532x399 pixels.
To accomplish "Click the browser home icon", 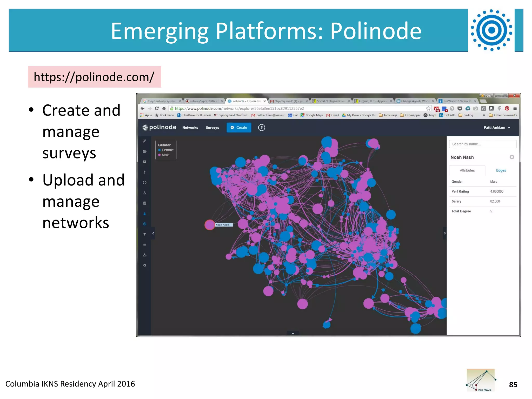I will pyautogui.click(x=164, y=109).
